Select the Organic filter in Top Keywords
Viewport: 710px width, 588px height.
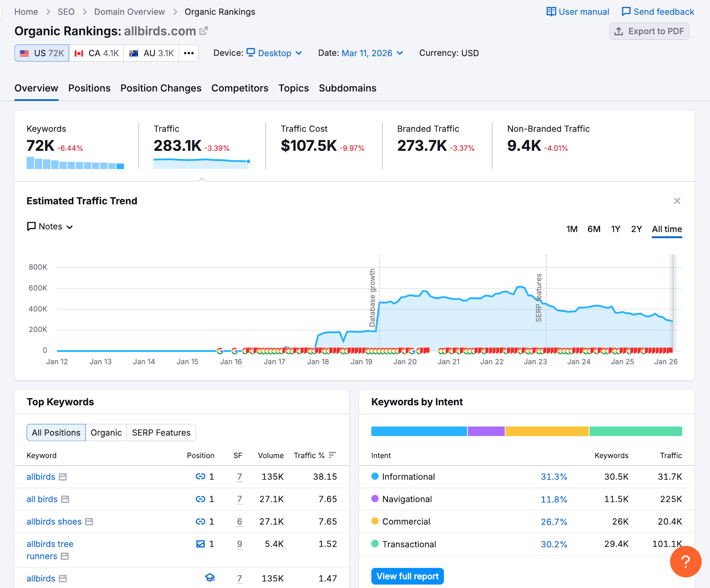click(x=106, y=432)
